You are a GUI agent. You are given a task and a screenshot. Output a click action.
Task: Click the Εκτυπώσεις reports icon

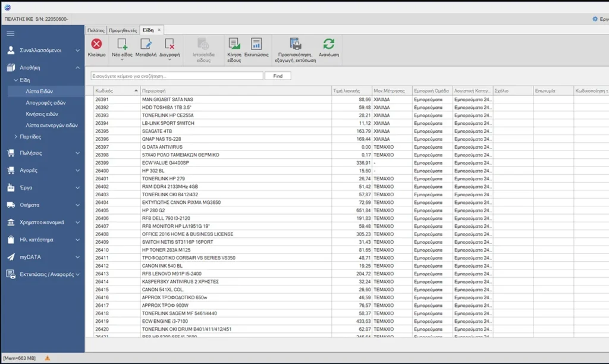click(x=256, y=44)
